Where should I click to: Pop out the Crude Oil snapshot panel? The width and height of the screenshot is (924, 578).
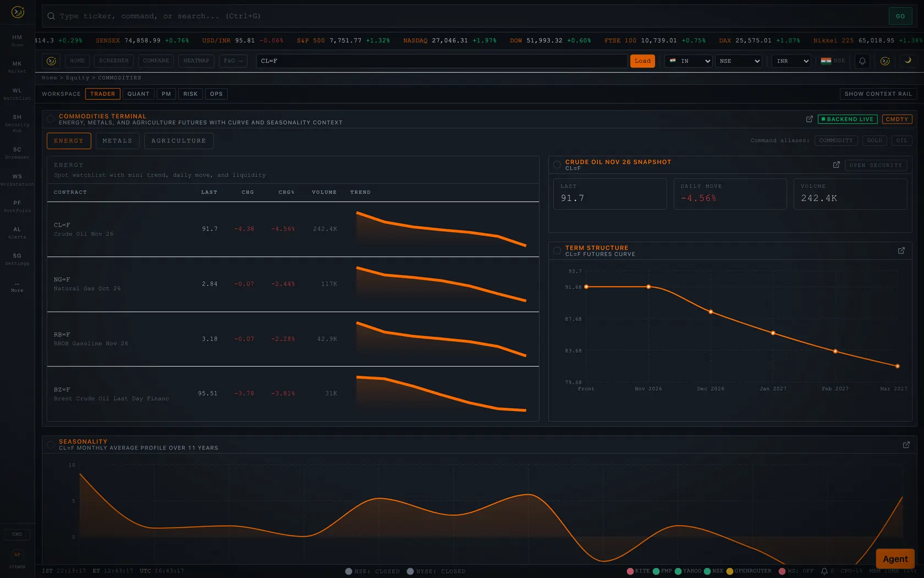[837, 165]
